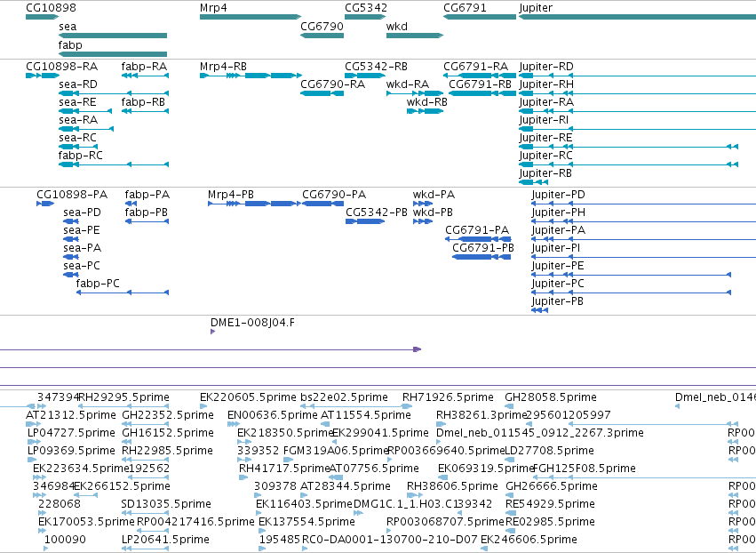Click the sea gene label
The width and height of the screenshot is (756, 553).
(68, 27)
